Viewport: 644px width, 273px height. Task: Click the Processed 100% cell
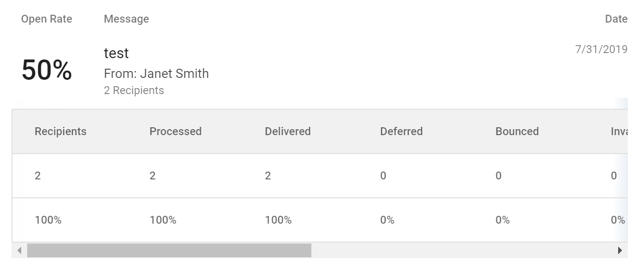[163, 220]
